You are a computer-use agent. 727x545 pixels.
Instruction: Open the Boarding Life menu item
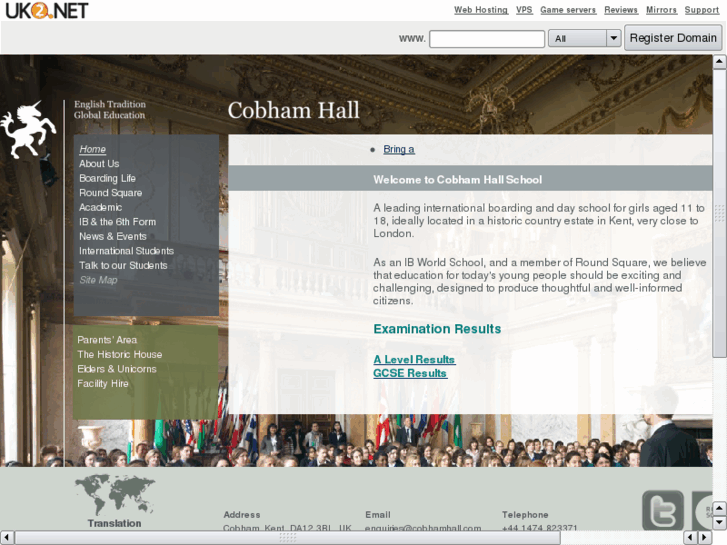coord(107,178)
